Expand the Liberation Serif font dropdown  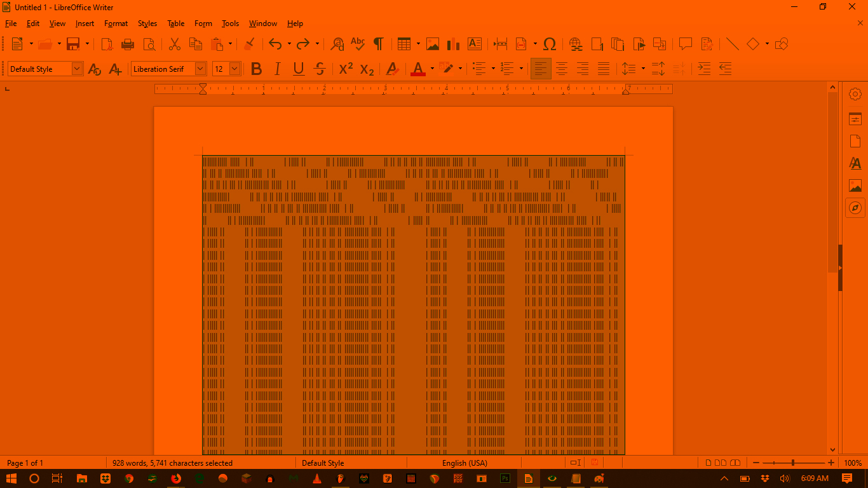pyautogui.click(x=200, y=69)
